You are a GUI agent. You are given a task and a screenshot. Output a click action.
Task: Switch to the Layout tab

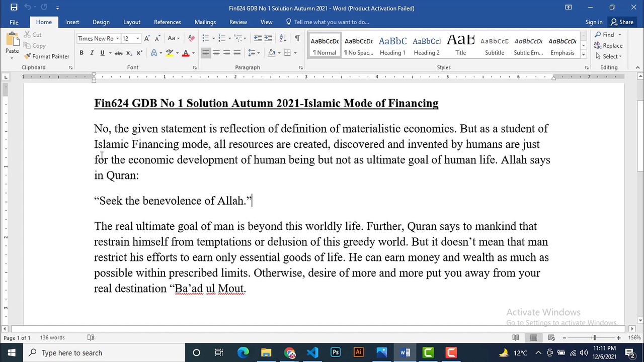point(132,22)
